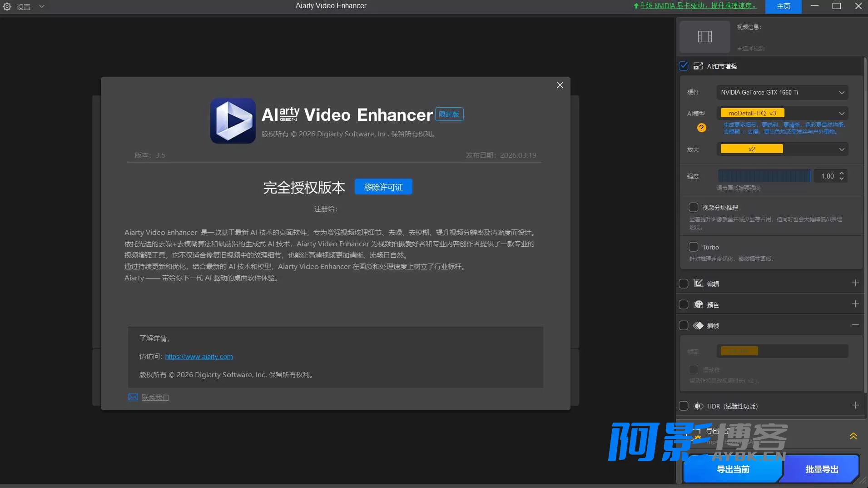Click the frame interpolation diamond icon

point(698,325)
